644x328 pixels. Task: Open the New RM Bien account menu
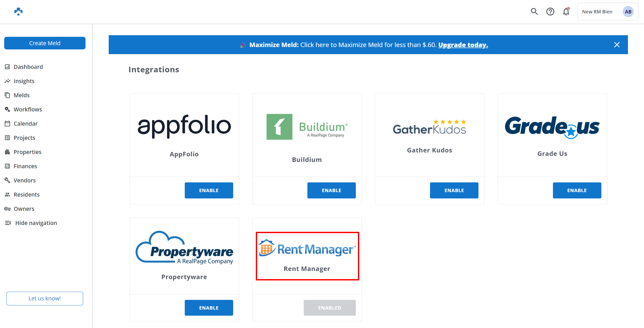(597, 12)
